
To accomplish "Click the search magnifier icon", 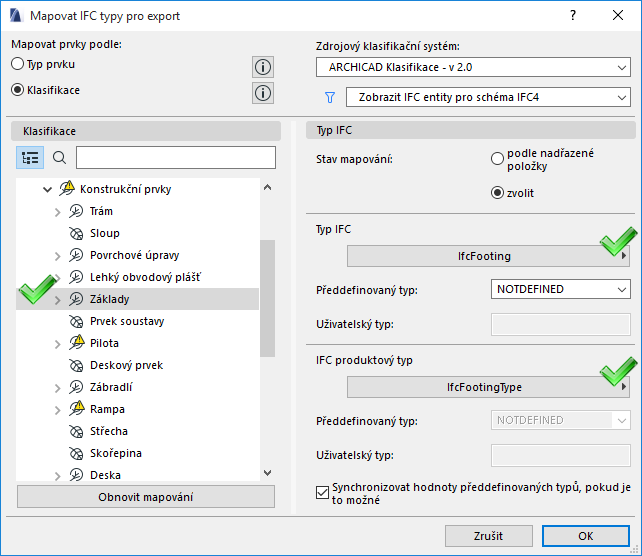I will 59,157.
